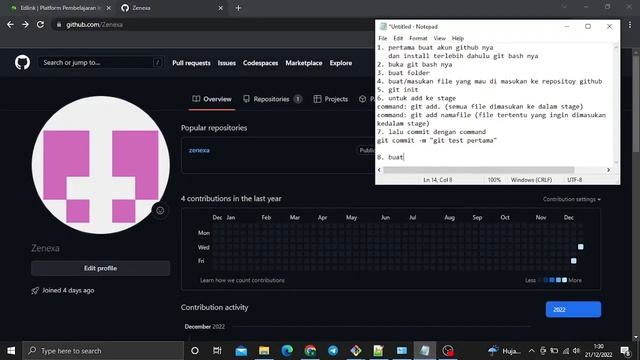
Task: Open the Windows Start menu
Action: point(11,351)
